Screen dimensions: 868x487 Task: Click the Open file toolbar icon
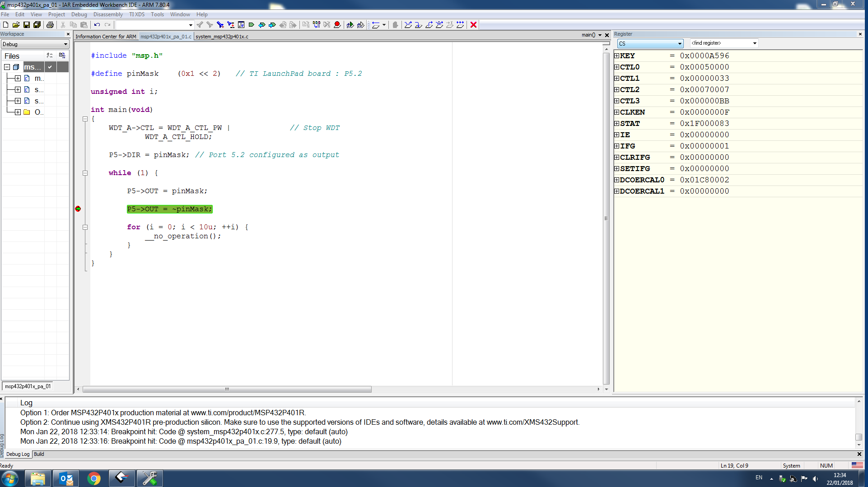tap(16, 25)
